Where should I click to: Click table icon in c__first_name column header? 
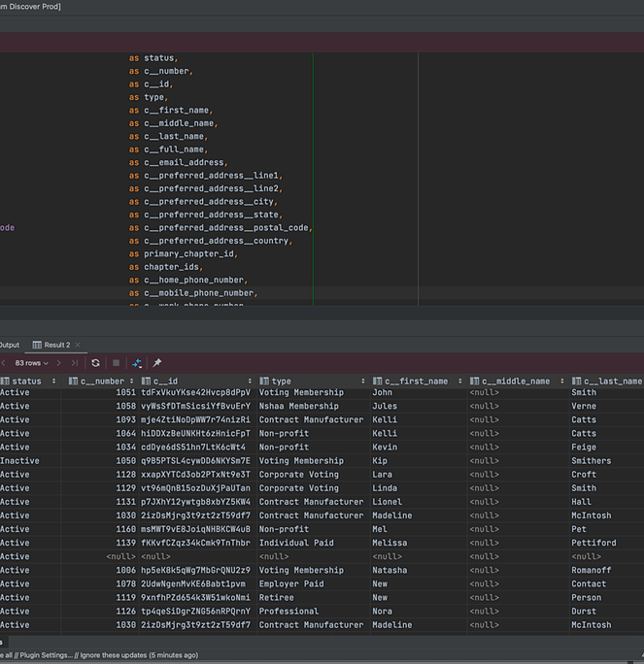(378, 382)
